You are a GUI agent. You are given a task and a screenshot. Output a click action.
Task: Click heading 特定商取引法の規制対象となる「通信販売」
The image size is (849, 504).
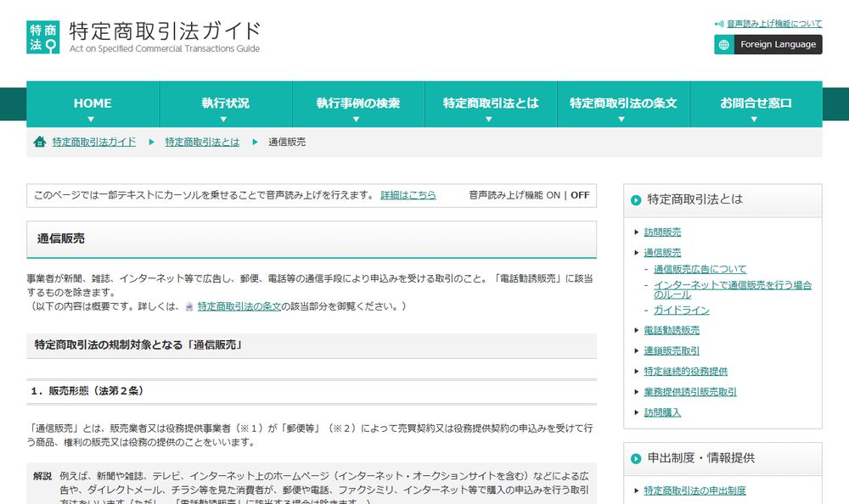click(138, 344)
